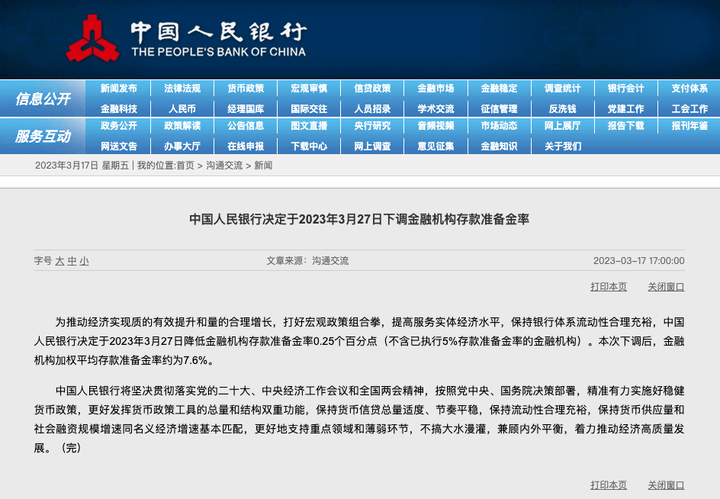The width and height of the screenshot is (720, 499).
Task: Click the date 2023年3月17日 星期五
Action: point(82,166)
